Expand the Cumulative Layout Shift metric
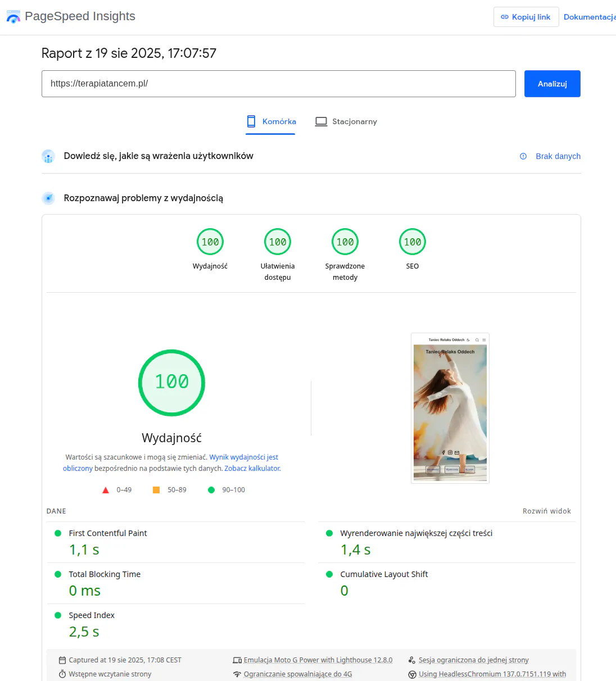Image resolution: width=616 pixels, height=681 pixels. pos(384,574)
